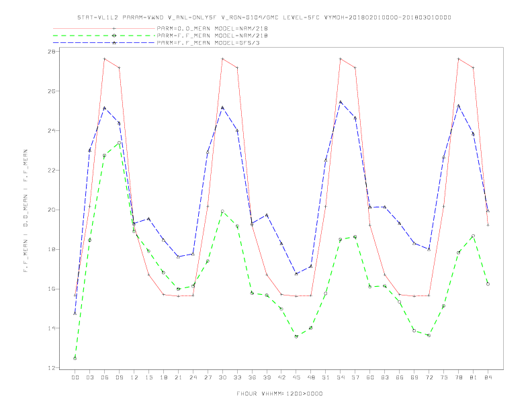Viewport: 532px width, 411px height.
Task: Click x-axis forecast hour label 81
Action: (x=474, y=377)
